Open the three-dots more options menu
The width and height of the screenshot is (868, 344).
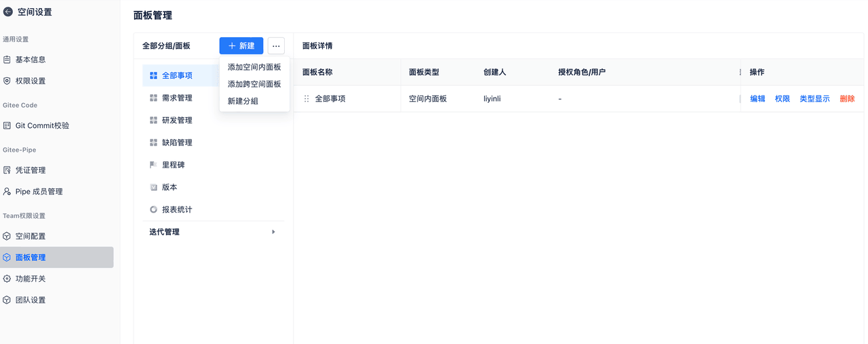(x=276, y=46)
